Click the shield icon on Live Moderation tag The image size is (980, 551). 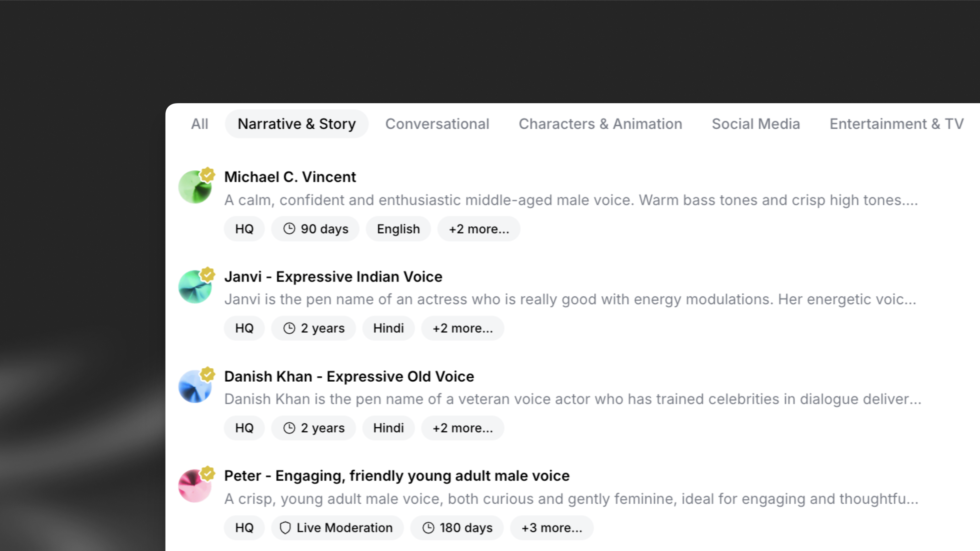point(286,528)
